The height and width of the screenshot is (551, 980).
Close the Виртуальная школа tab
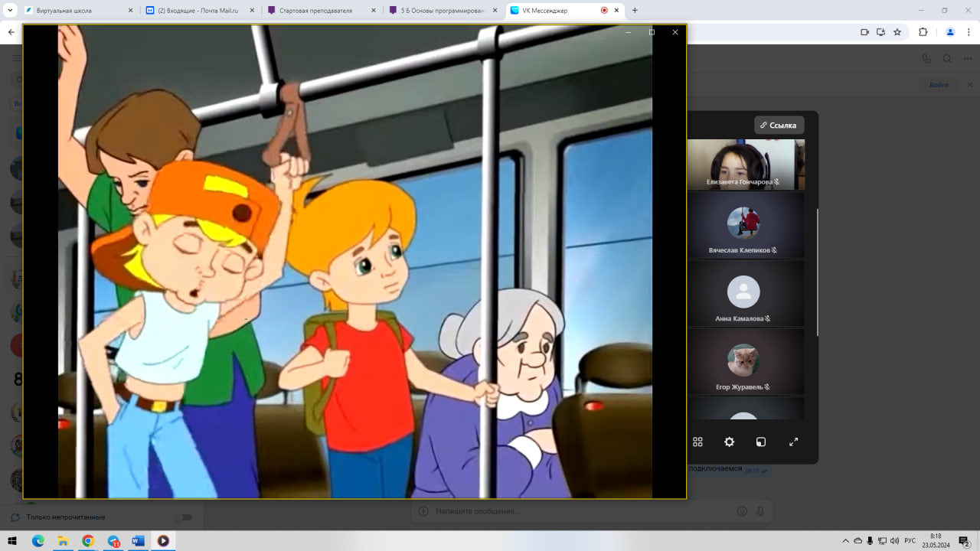tap(130, 11)
